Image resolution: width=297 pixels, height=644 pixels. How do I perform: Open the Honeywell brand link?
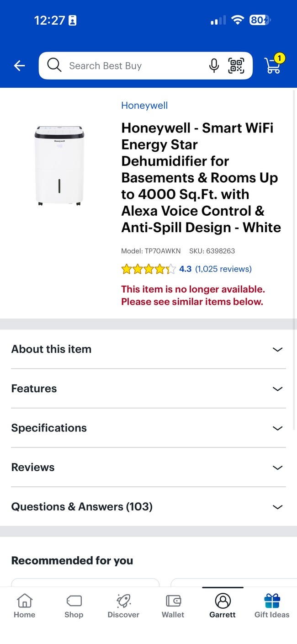coord(144,106)
